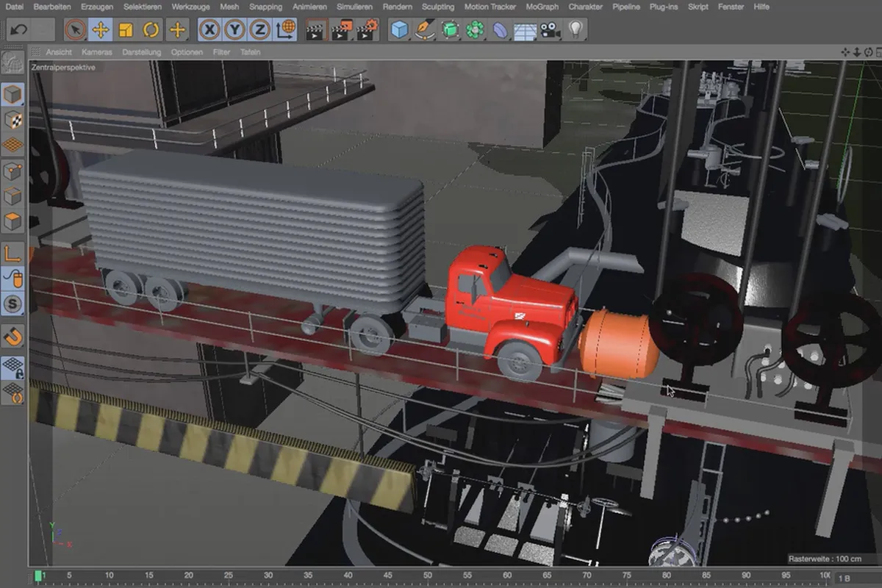Toggle the world coordinate system icon
The height and width of the screenshot is (588, 882).
click(285, 30)
